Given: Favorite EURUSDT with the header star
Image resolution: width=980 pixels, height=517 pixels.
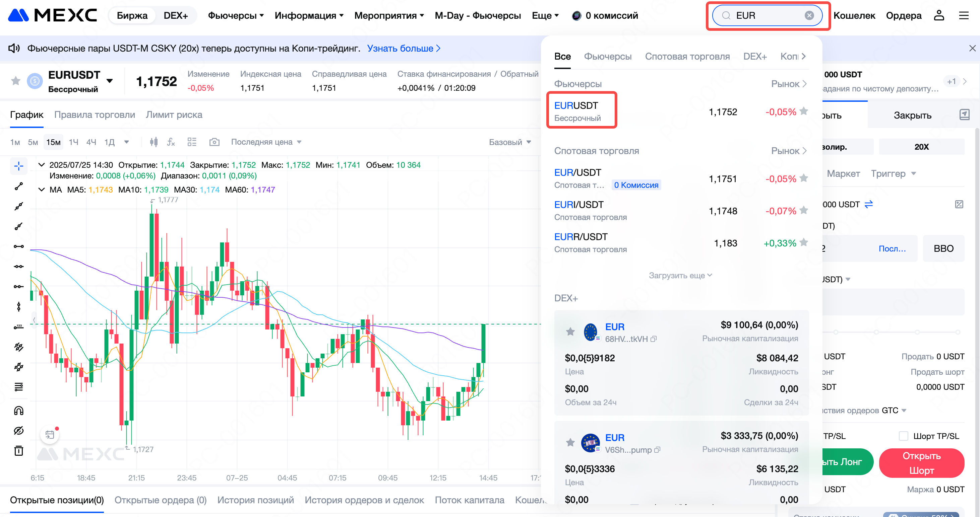Looking at the screenshot, I should (16, 81).
